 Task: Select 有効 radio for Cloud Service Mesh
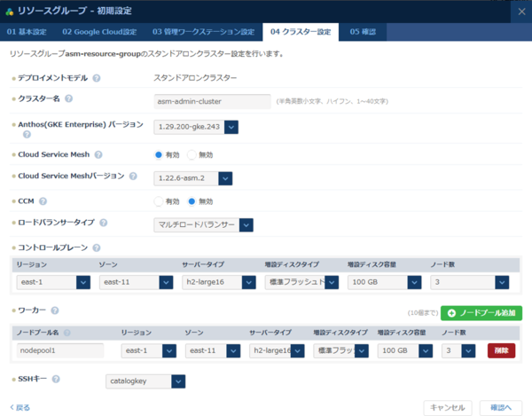point(159,154)
